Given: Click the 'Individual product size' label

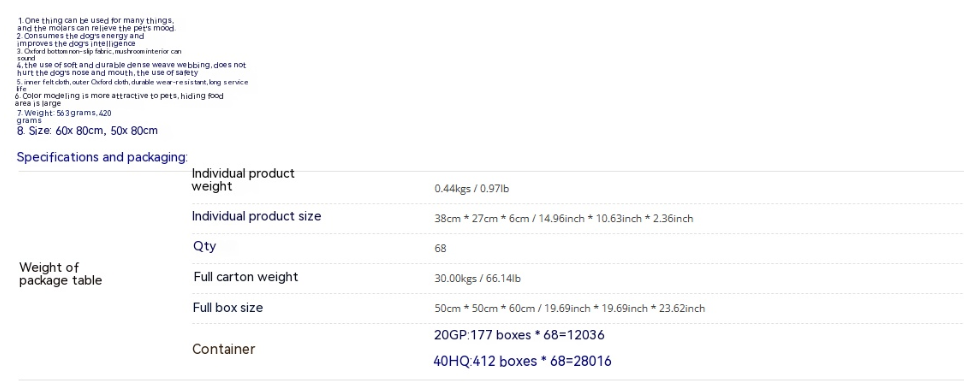Looking at the screenshot, I should pyautogui.click(x=256, y=216).
